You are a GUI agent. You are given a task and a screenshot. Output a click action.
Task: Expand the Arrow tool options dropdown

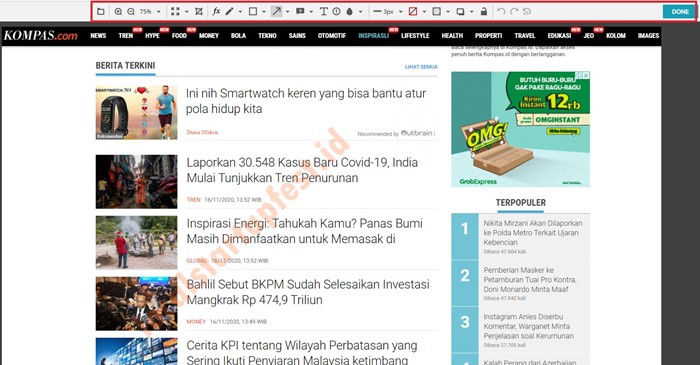point(288,12)
